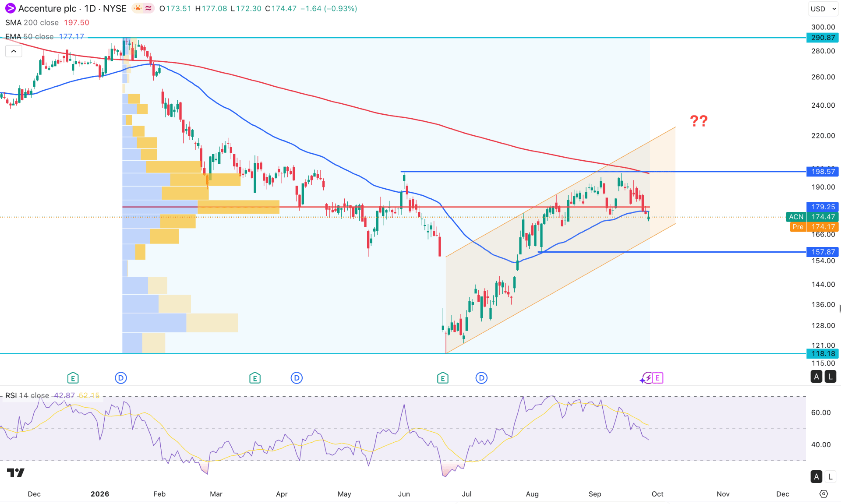Click the July dividend D marker
This screenshot has width=841, height=504.
click(x=481, y=378)
